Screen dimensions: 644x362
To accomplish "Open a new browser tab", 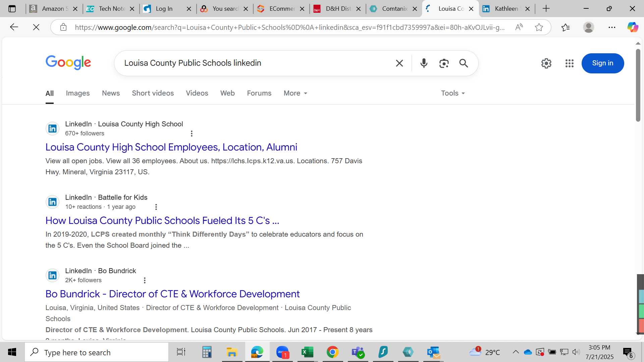I will (x=546, y=9).
